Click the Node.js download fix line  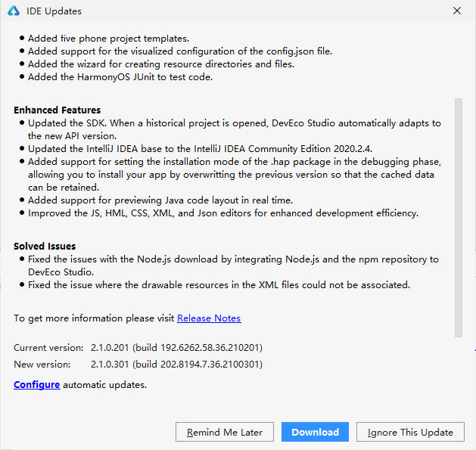click(233, 265)
